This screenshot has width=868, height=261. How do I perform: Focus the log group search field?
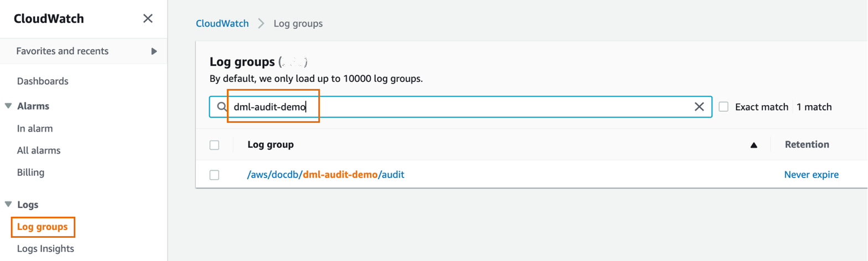pyautogui.click(x=460, y=107)
